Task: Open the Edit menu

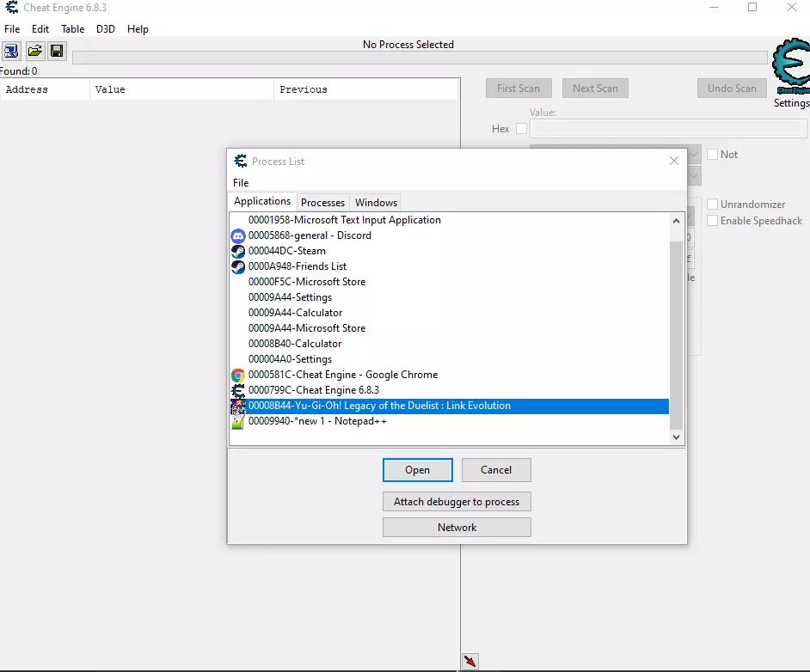Action: coord(40,29)
